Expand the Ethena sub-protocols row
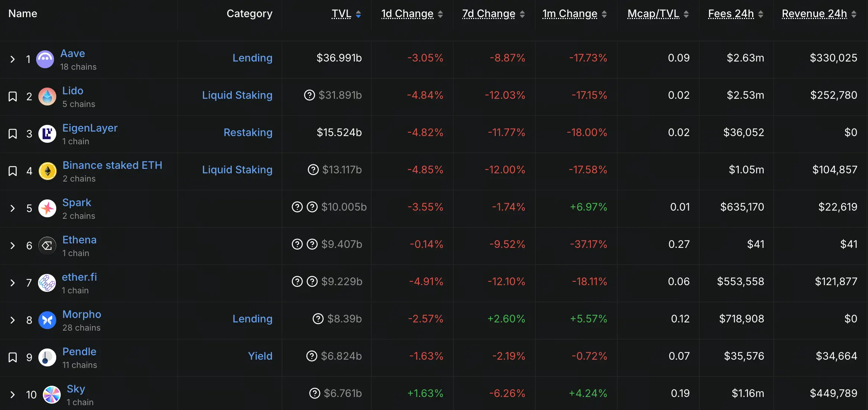This screenshot has height=410, width=868. click(13, 246)
